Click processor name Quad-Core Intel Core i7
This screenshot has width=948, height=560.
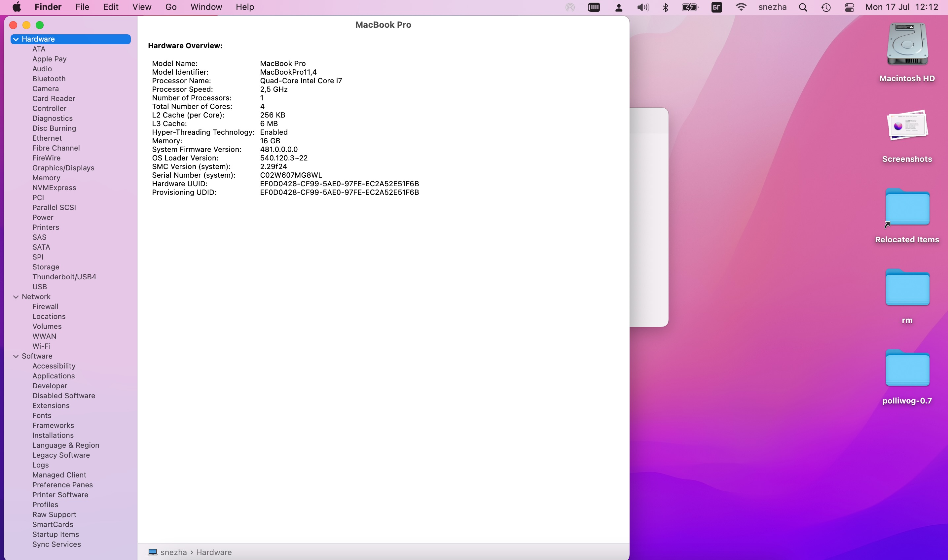(301, 81)
